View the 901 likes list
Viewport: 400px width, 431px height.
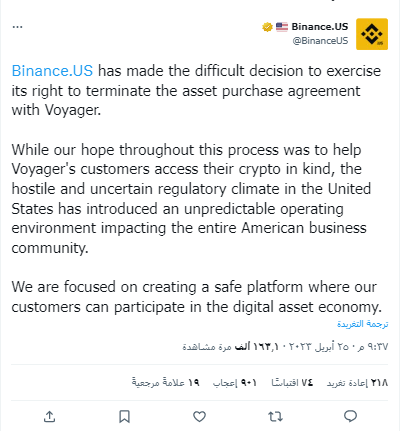(235, 383)
